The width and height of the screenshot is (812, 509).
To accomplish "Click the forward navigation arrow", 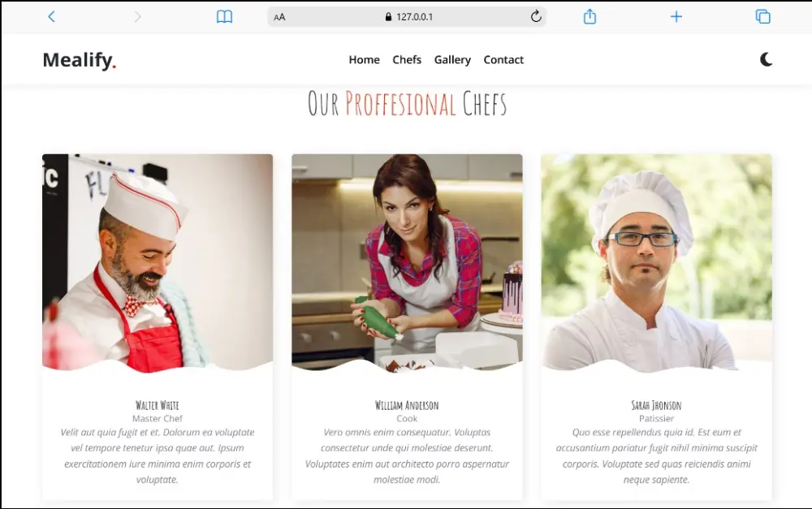I will pyautogui.click(x=137, y=16).
